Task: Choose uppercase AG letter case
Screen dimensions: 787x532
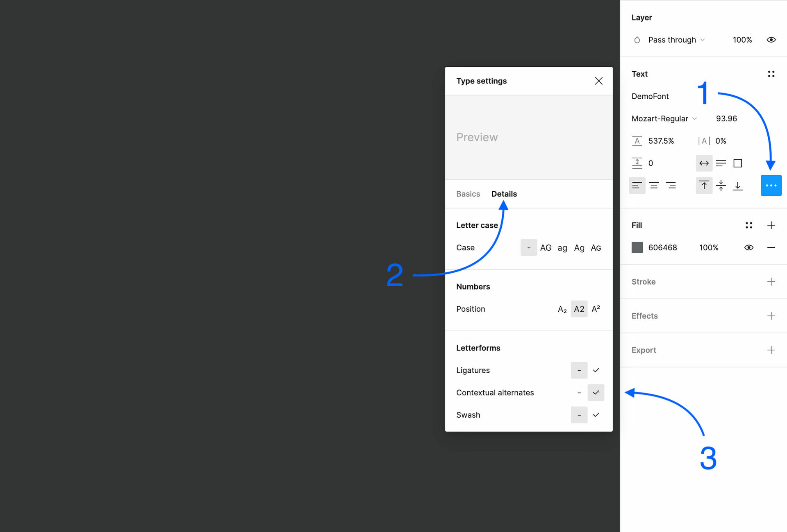Action: click(545, 248)
